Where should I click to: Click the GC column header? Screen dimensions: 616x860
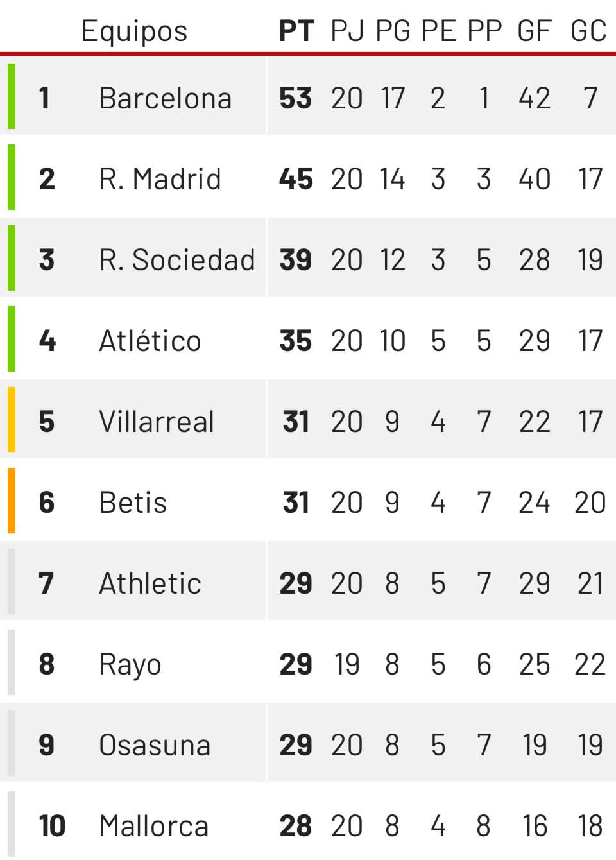(588, 31)
